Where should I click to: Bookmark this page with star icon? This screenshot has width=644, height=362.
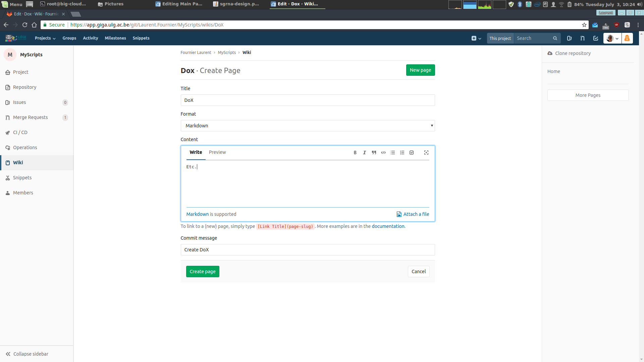(x=584, y=25)
